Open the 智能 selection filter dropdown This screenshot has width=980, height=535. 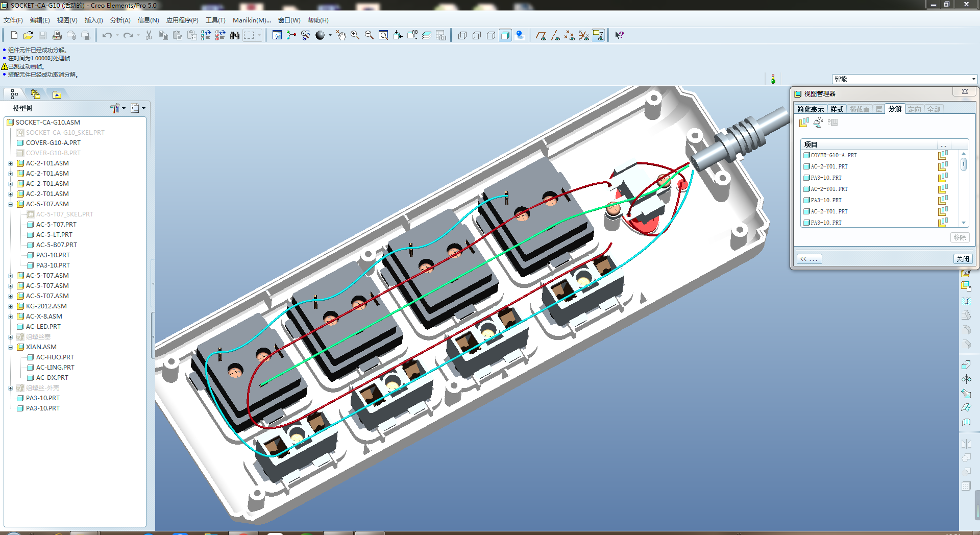click(973, 79)
